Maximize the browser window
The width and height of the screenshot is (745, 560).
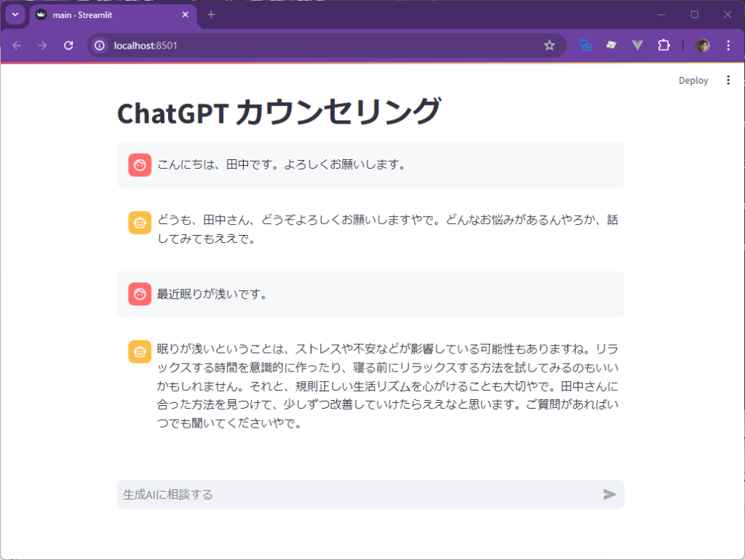coord(695,15)
